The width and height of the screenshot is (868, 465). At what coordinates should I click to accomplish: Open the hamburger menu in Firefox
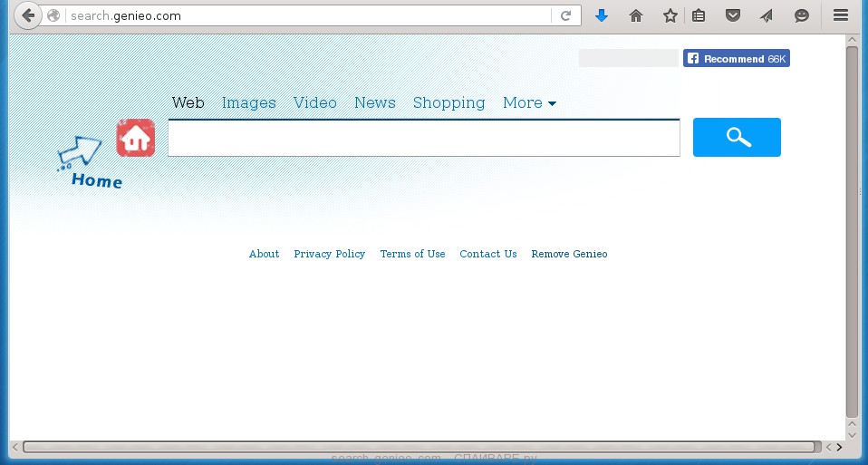tap(840, 15)
